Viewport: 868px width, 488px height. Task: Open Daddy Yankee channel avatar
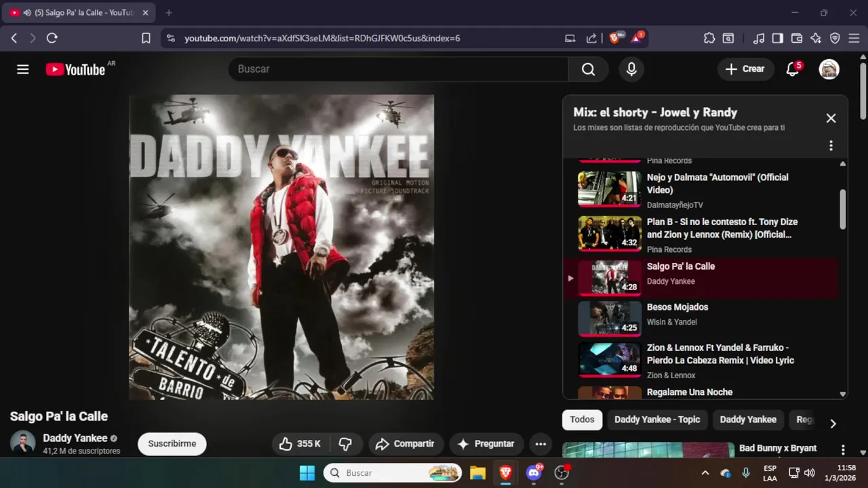22,443
